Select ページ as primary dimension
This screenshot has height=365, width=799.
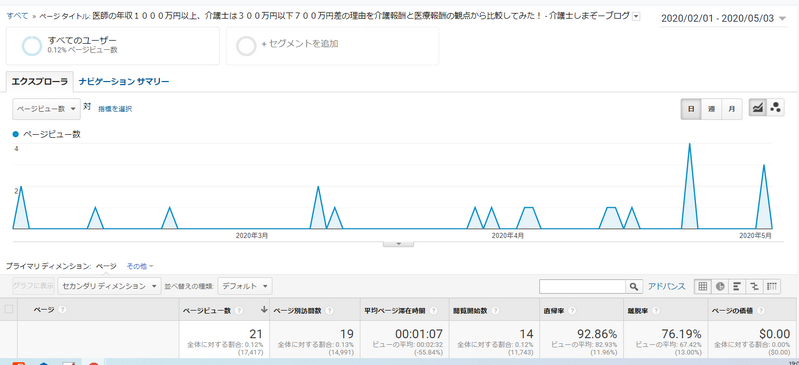106,266
